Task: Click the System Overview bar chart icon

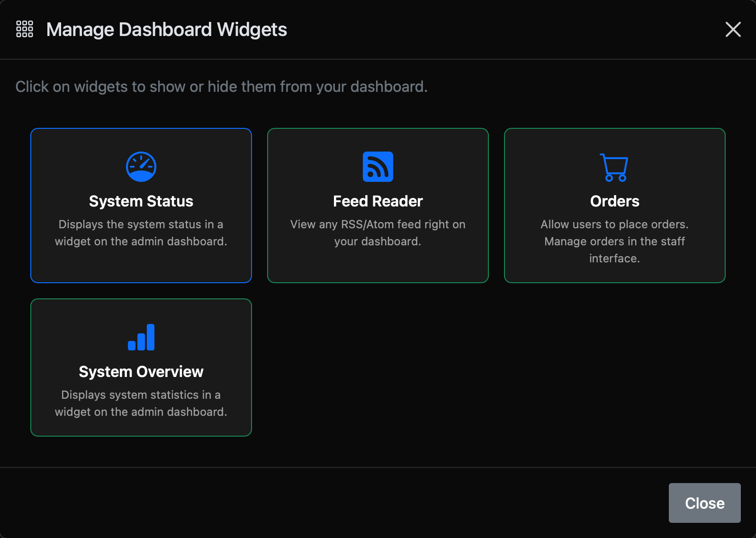Action: pyautogui.click(x=141, y=337)
